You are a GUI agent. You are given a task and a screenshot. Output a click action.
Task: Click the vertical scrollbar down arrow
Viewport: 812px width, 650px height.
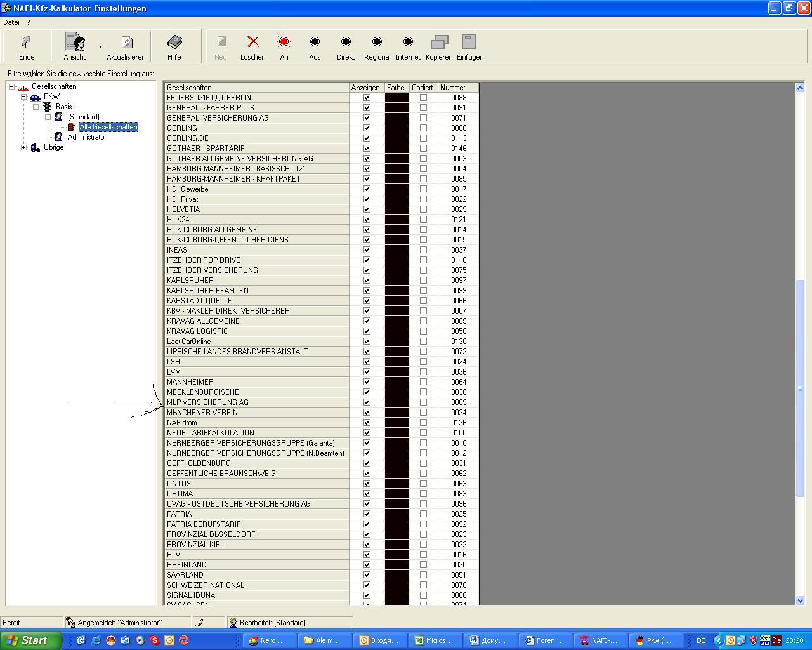tap(799, 600)
